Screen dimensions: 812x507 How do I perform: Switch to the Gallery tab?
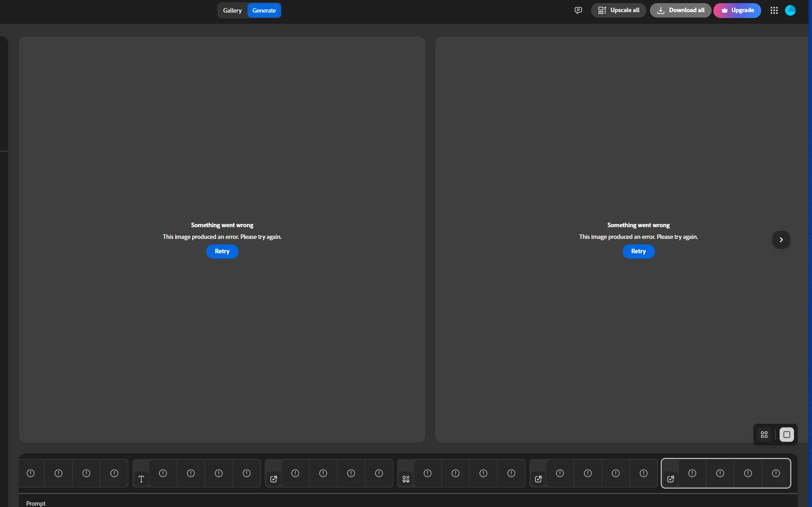click(232, 10)
